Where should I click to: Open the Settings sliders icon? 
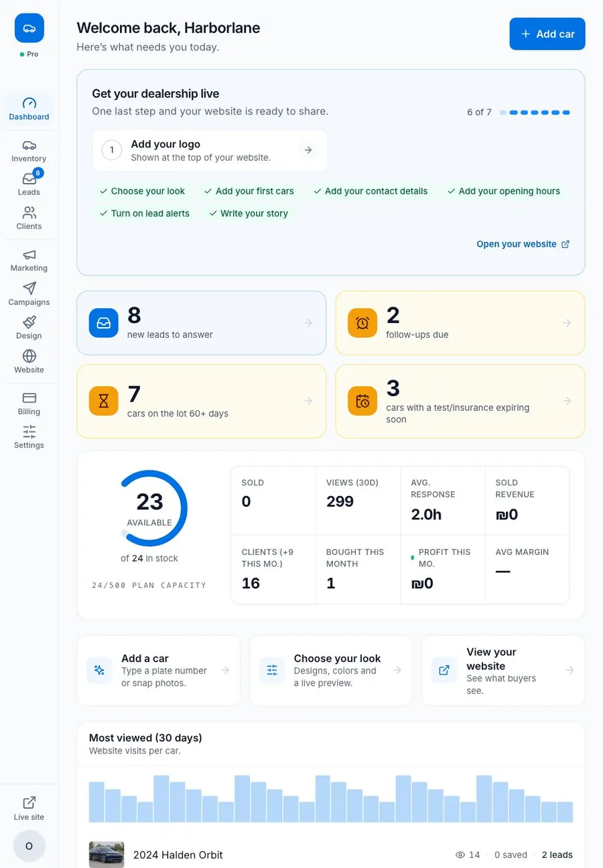pos(29,432)
